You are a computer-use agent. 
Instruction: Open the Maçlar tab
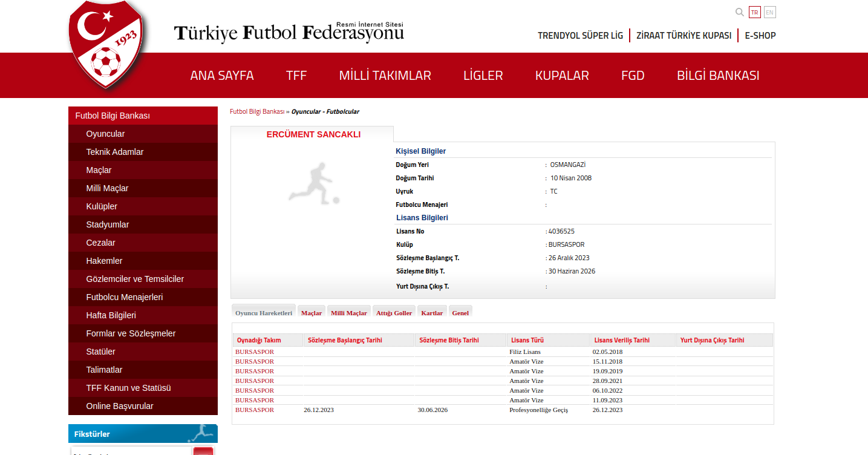(x=312, y=313)
